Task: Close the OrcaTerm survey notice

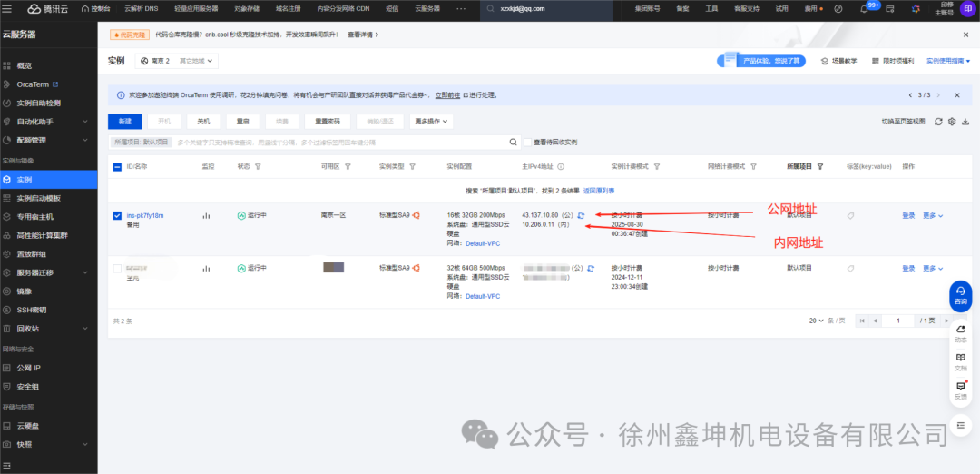Action: point(956,95)
